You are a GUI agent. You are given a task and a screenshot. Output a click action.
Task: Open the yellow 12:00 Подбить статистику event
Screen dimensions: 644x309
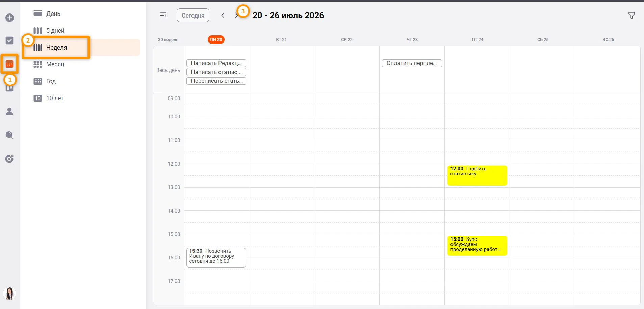(x=477, y=175)
